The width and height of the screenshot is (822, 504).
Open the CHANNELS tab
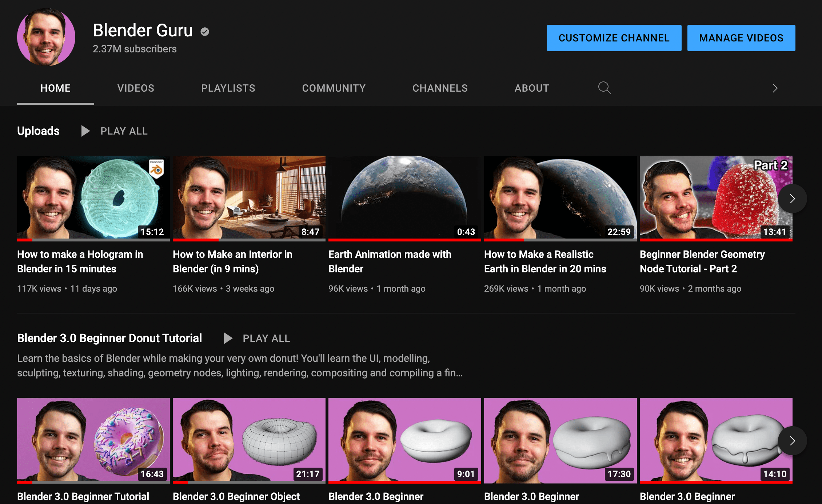[x=440, y=88]
